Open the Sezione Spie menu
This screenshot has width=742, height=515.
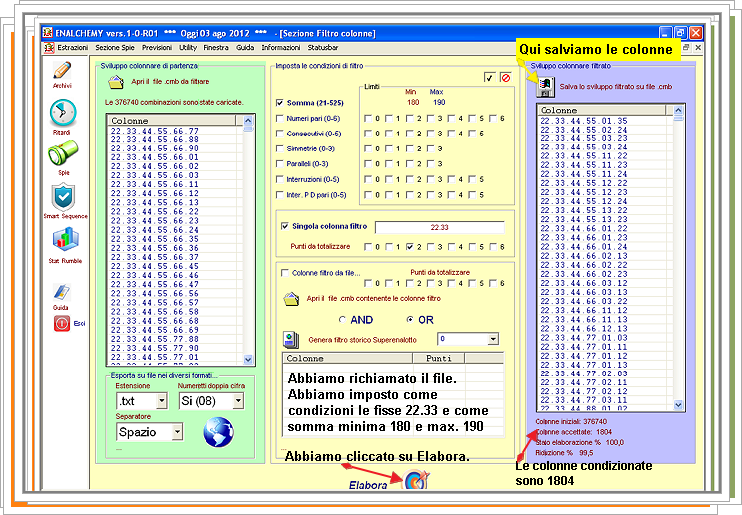click(115, 48)
